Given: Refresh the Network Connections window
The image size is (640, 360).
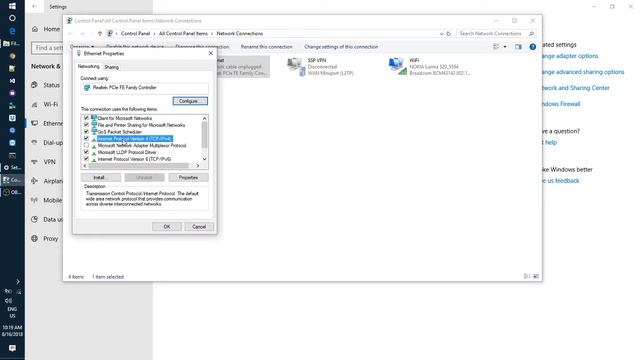Looking at the screenshot, I should (x=449, y=34).
